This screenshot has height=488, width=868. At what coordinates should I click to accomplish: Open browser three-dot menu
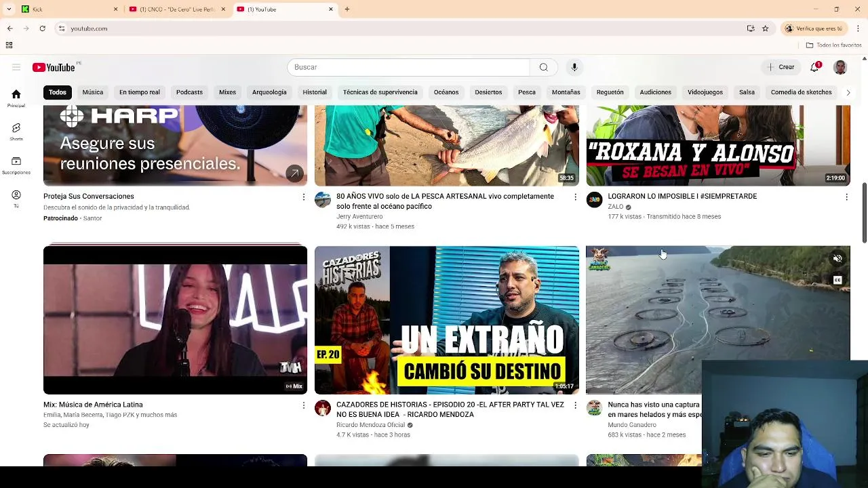click(x=858, y=28)
